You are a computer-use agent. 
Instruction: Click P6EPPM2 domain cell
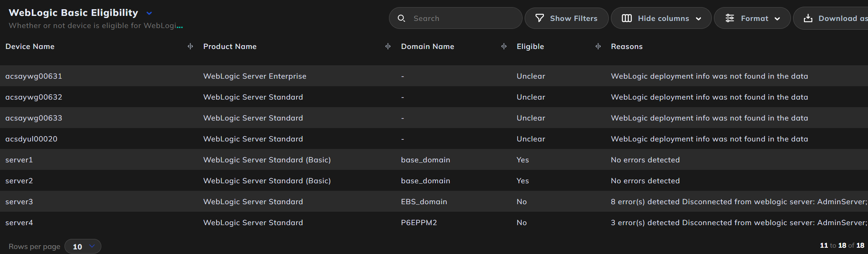[x=419, y=223]
